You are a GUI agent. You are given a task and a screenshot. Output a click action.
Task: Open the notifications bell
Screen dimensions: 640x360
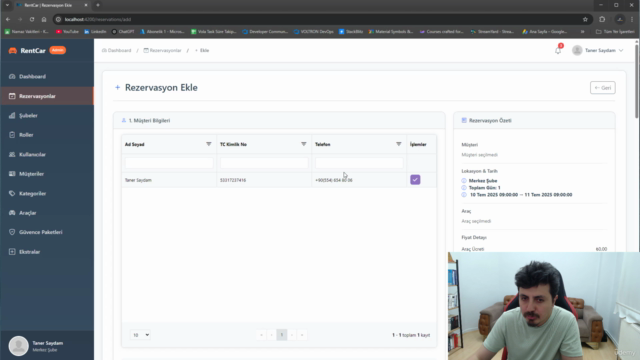click(x=558, y=51)
